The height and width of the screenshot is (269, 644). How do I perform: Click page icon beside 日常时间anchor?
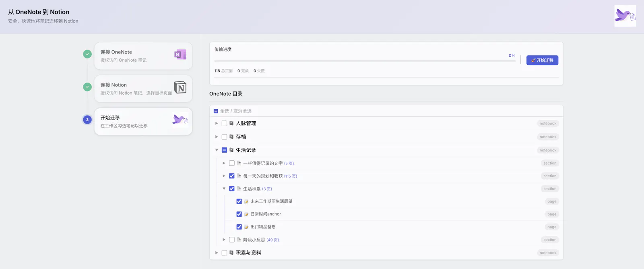tap(246, 214)
